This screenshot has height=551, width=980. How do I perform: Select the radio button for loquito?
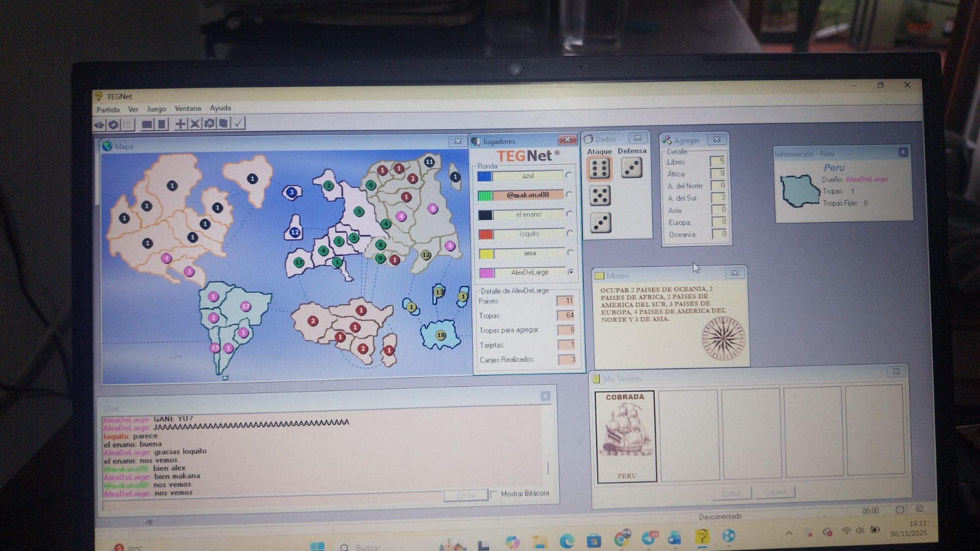[x=570, y=233]
